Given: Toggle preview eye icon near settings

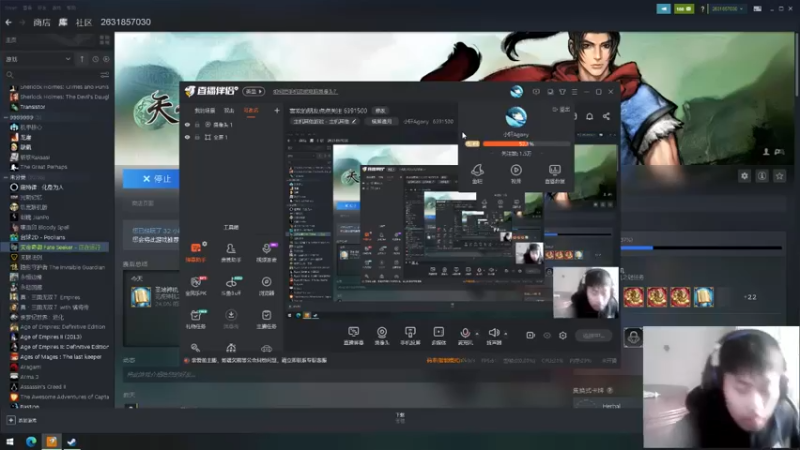Looking at the screenshot, I should (547, 335).
